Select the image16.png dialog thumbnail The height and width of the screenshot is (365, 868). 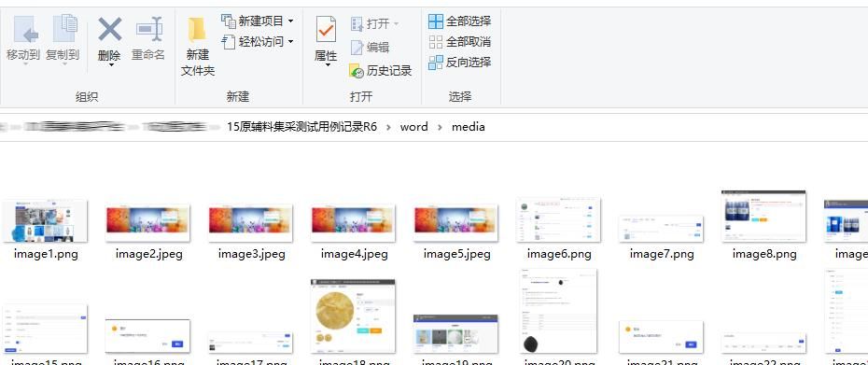(x=147, y=336)
